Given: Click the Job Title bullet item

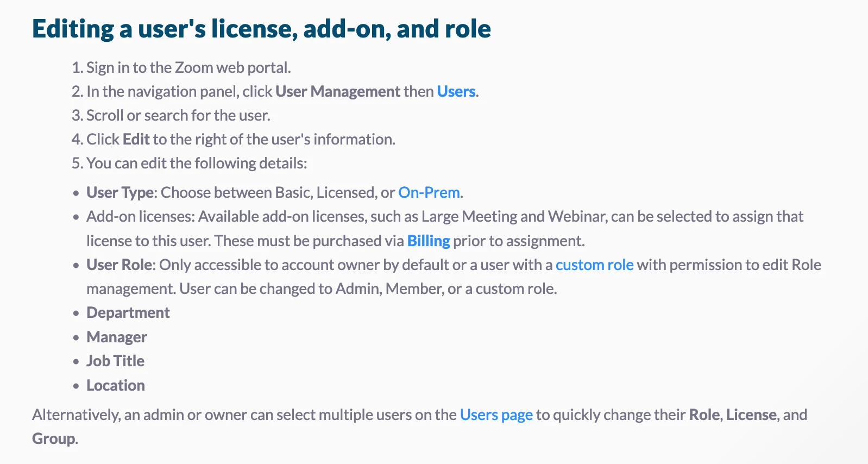Looking at the screenshot, I should coord(115,361).
